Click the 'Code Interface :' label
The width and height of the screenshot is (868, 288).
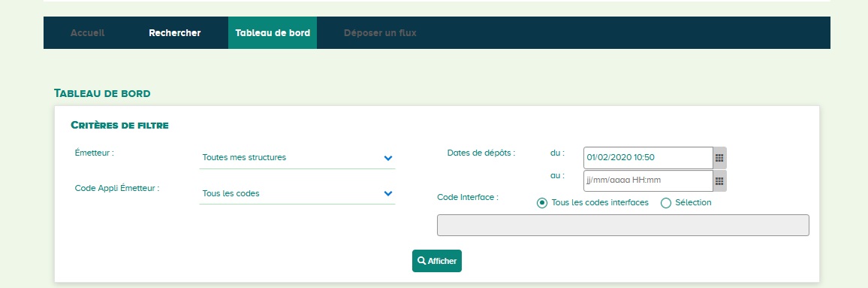point(468,197)
